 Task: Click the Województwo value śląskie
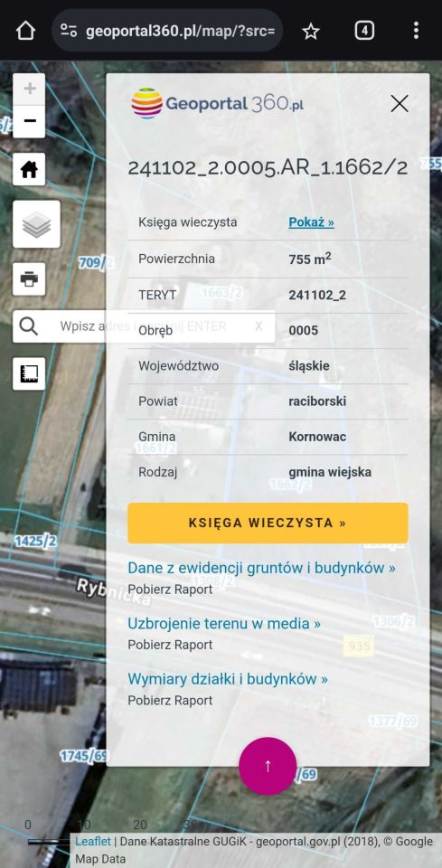[x=309, y=366]
